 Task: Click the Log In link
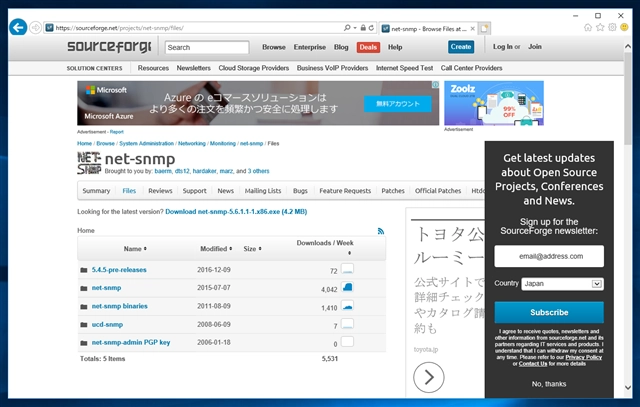tap(502, 47)
